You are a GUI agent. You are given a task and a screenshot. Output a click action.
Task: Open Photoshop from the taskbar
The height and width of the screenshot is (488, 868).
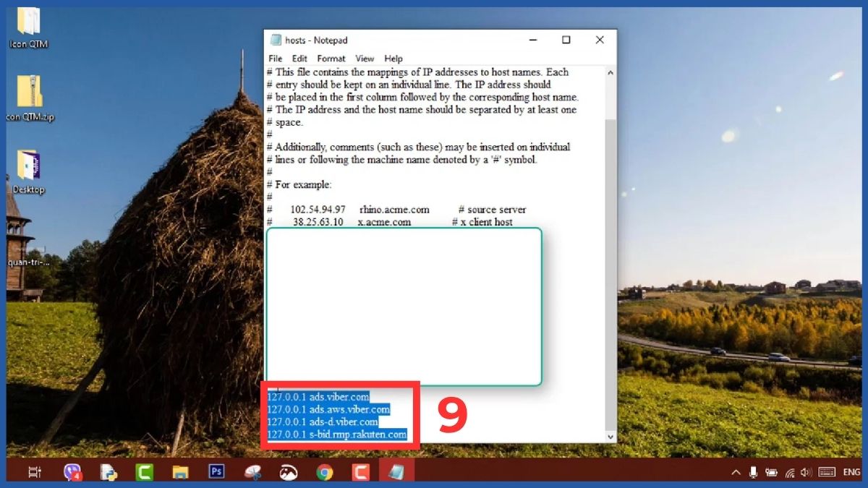click(216, 474)
